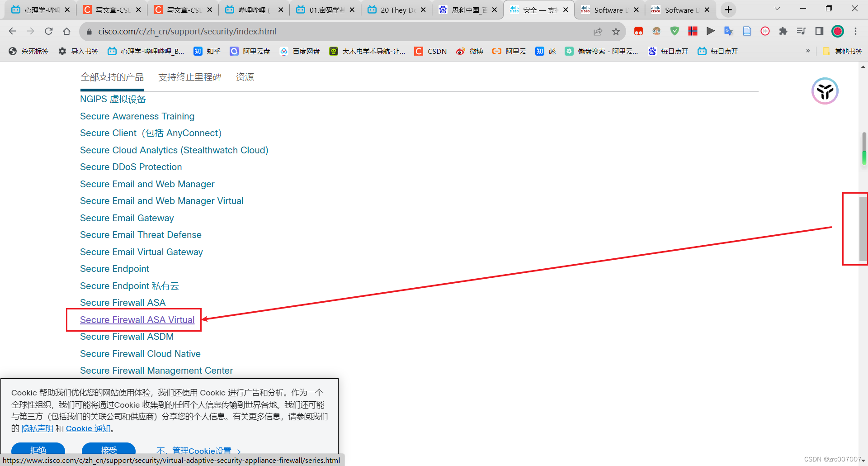Open the media control playlist icon
The height and width of the screenshot is (466, 868).
(801, 31)
